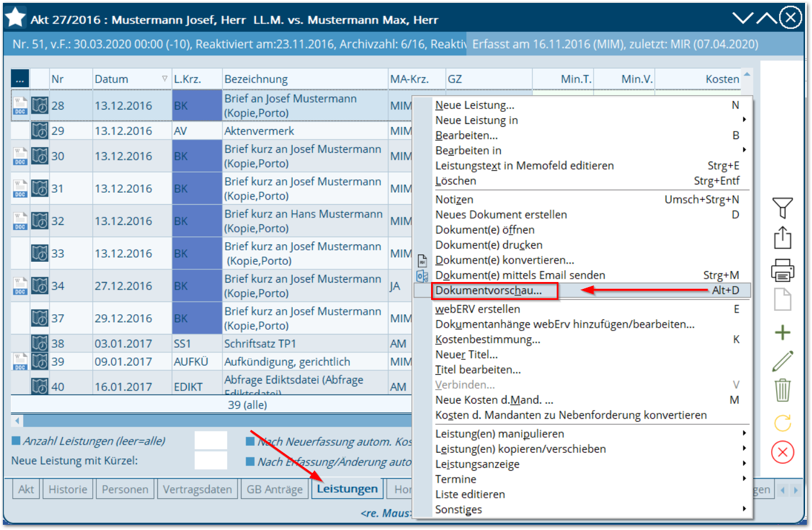Open DOC icon of row 32
812x530 pixels.
tap(20, 220)
